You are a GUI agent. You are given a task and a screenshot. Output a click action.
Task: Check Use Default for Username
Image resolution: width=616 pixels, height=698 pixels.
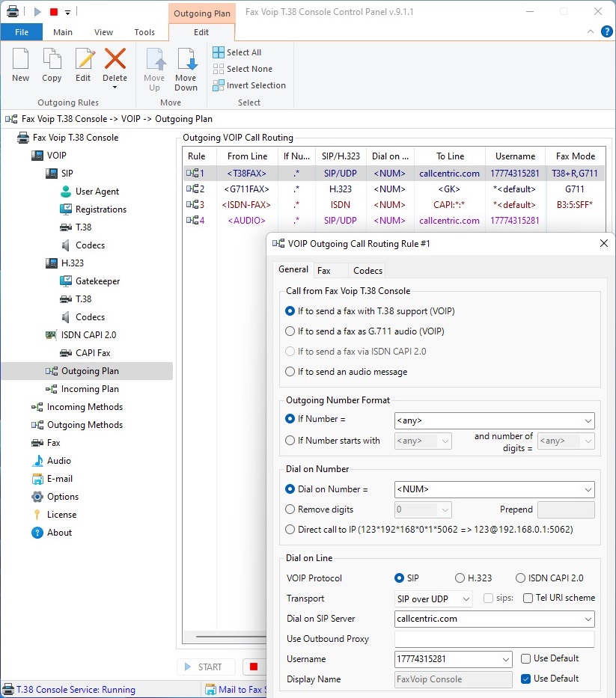coord(525,658)
